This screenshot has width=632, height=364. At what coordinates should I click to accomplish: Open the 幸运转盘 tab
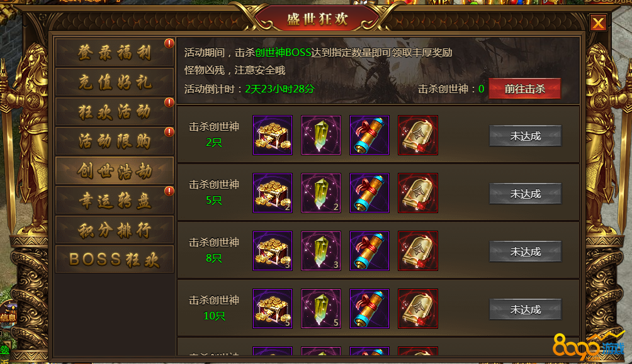tap(115, 200)
